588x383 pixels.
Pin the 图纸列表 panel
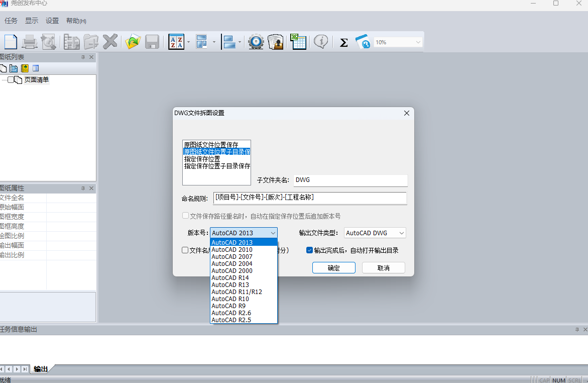click(83, 57)
